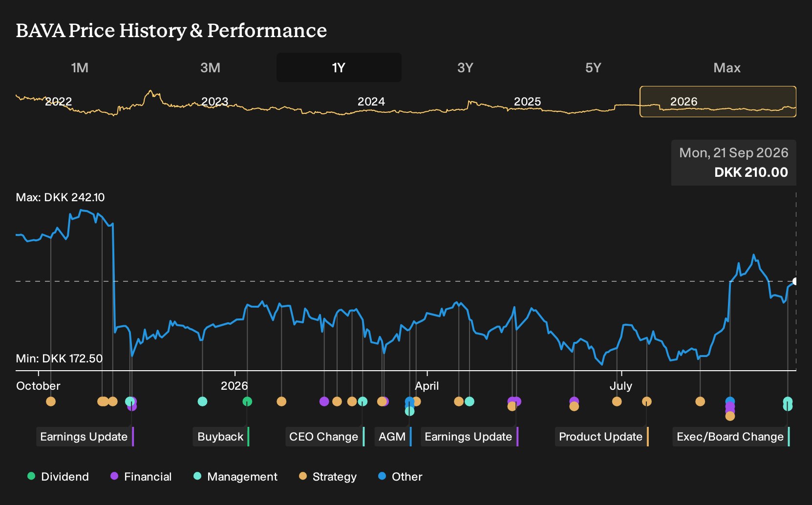Open the CEO Change event label
Screen dimensions: 812x505
click(x=325, y=437)
